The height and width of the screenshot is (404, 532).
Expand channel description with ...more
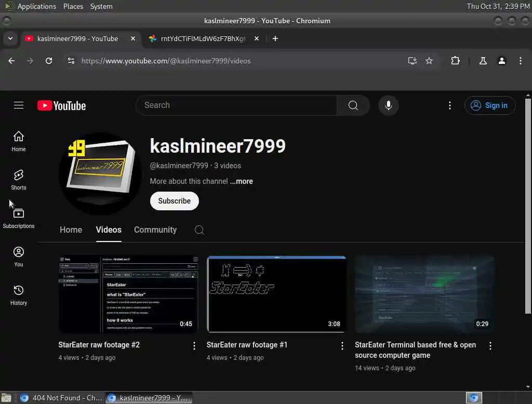tap(242, 181)
